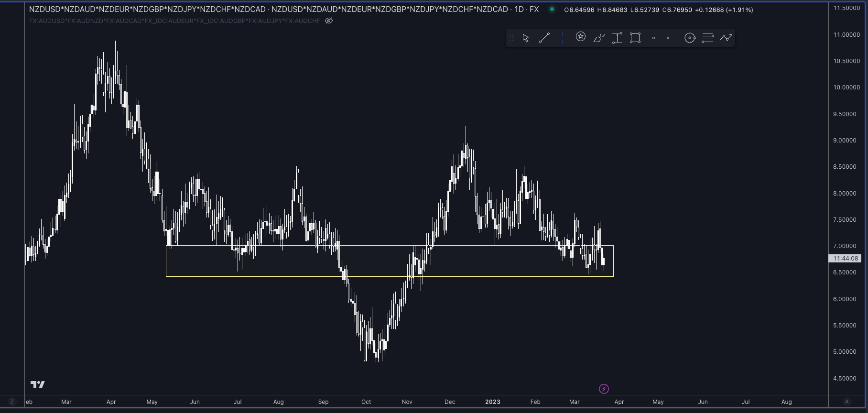Select the rectangle shape tool

coord(635,38)
